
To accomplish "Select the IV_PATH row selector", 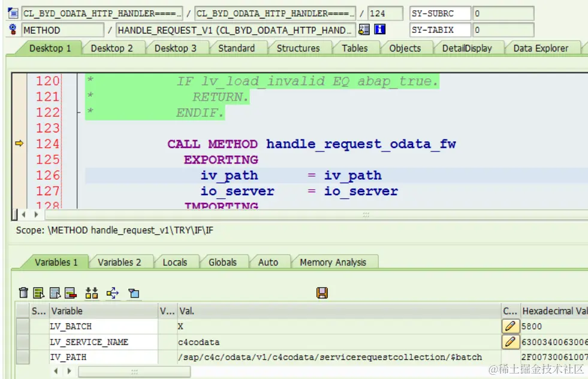I will (23, 357).
